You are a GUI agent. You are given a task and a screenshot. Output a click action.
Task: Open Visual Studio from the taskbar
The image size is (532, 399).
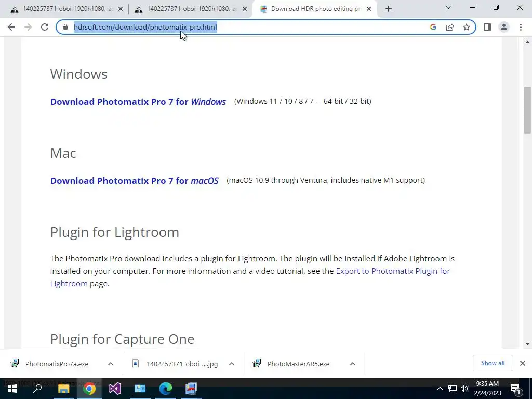[x=115, y=389]
